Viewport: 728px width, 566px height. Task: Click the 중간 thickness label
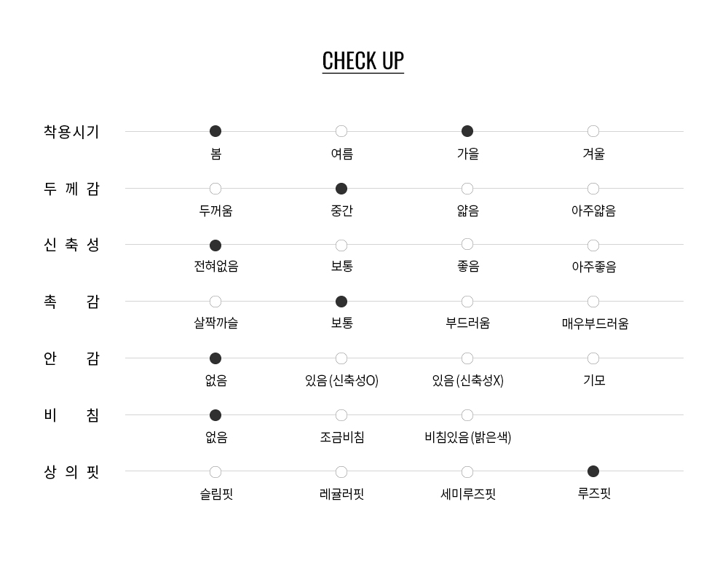pos(341,211)
